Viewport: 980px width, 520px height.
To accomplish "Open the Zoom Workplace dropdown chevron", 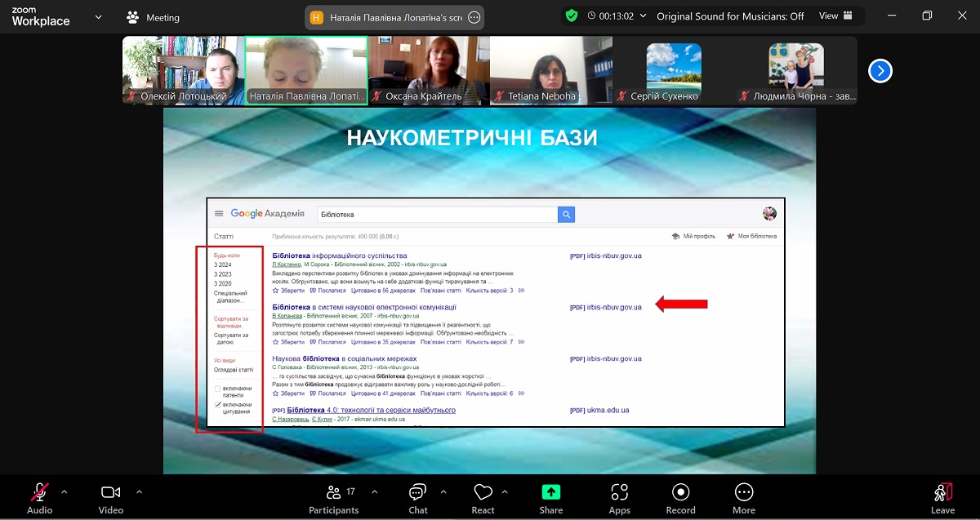I will [99, 16].
